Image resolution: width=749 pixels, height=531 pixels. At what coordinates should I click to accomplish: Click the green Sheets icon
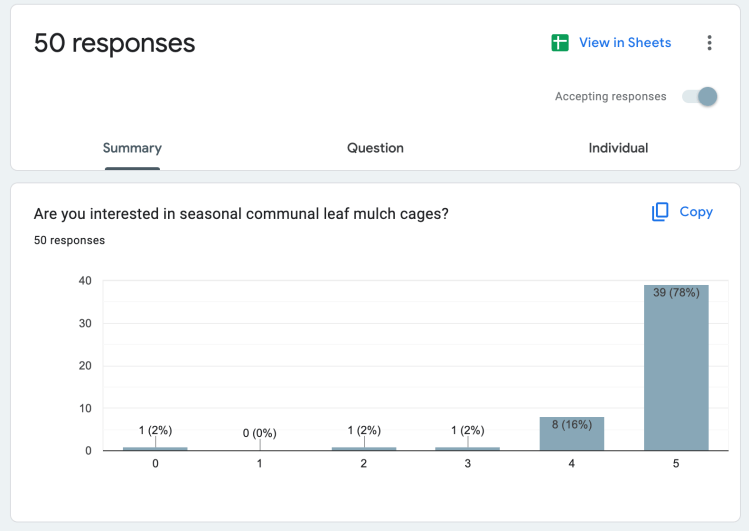point(560,43)
